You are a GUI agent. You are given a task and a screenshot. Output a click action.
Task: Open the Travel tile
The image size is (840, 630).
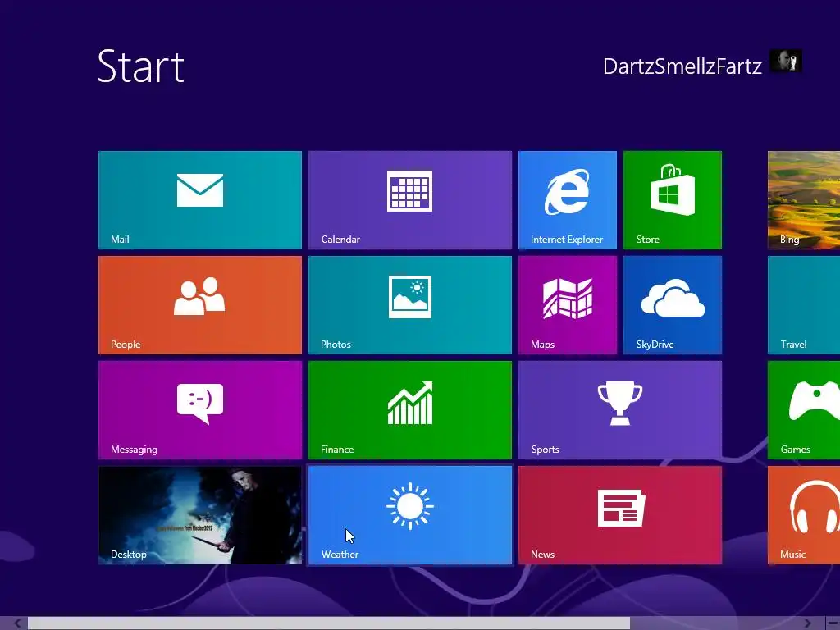pyautogui.click(x=804, y=305)
